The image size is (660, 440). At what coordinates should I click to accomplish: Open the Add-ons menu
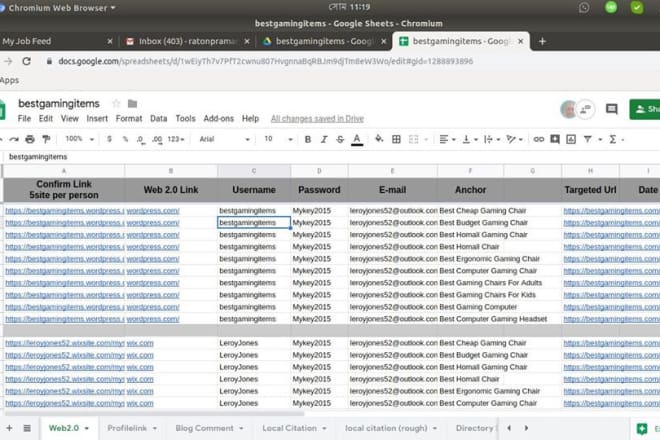click(x=218, y=119)
